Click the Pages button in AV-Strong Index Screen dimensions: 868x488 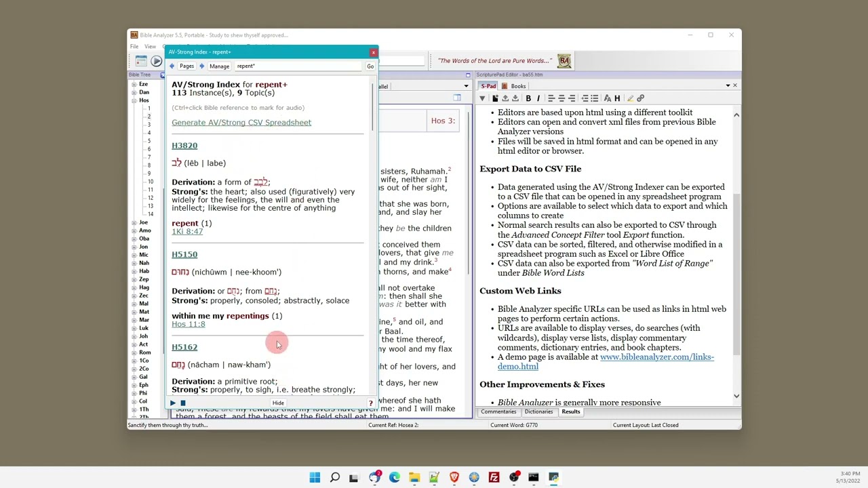point(186,66)
